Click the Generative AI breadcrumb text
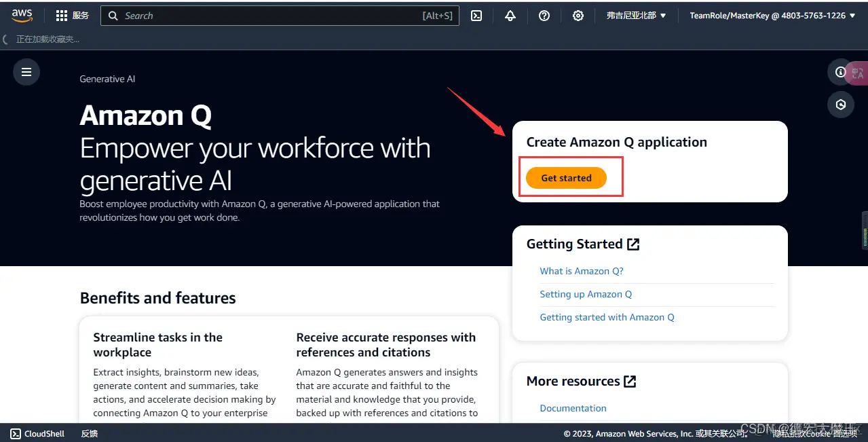This screenshot has width=868, height=442. coord(107,79)
